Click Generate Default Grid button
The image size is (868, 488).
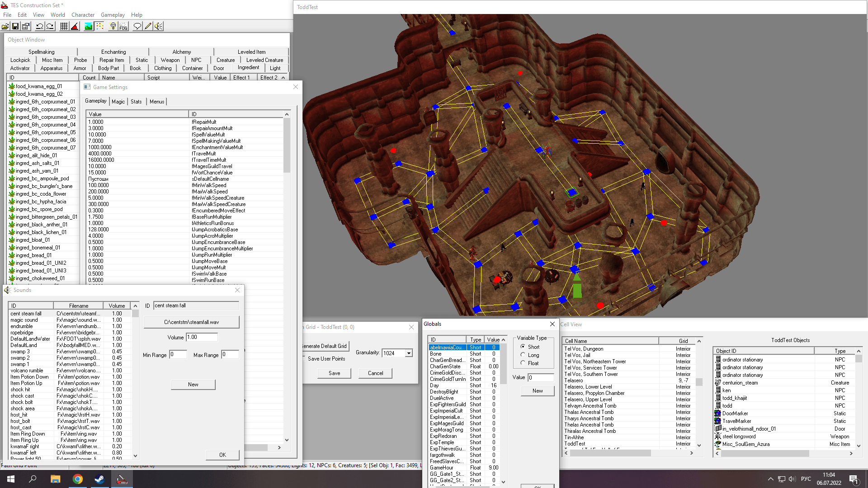coord(326,346)
